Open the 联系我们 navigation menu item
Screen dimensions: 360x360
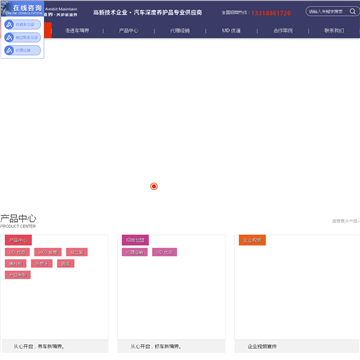(x=334, y=31)
